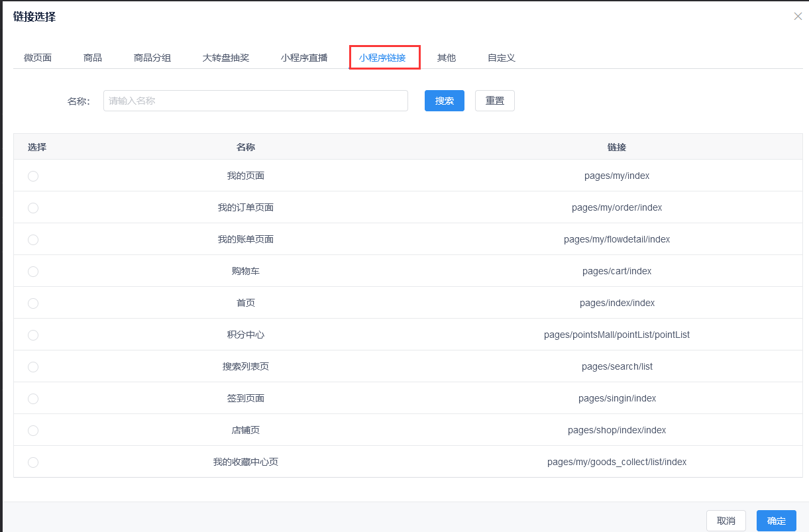
Task: Click the 我的订单页面 name cell
Action: click(x=246, y=207)
